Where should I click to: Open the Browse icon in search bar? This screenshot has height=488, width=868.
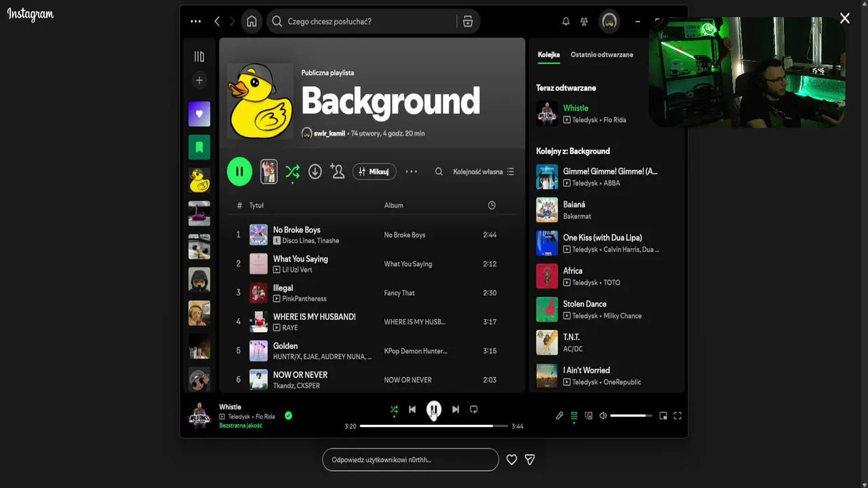pyautogui.click(x=468, y=22)
